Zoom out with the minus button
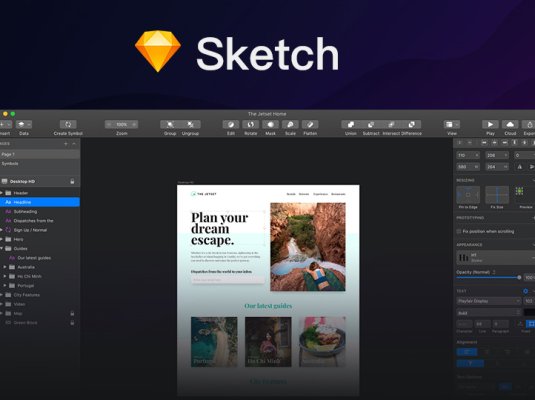 [109, 124]
